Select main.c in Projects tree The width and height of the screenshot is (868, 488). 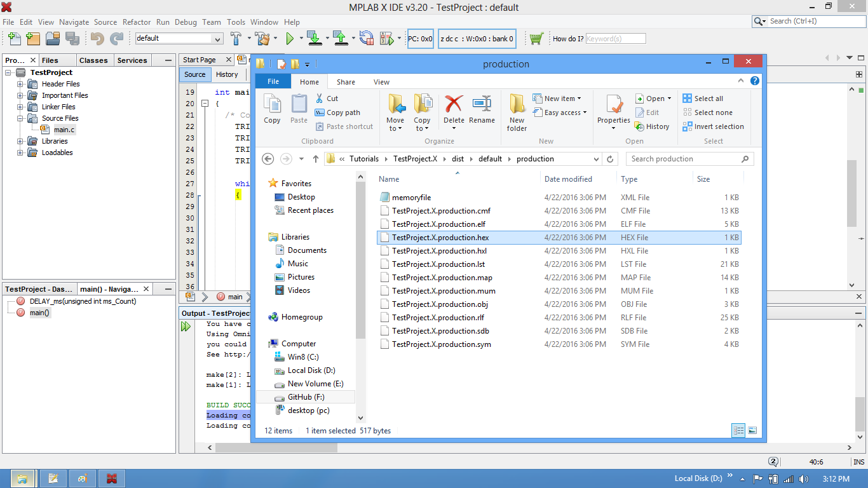coord(64,130)
